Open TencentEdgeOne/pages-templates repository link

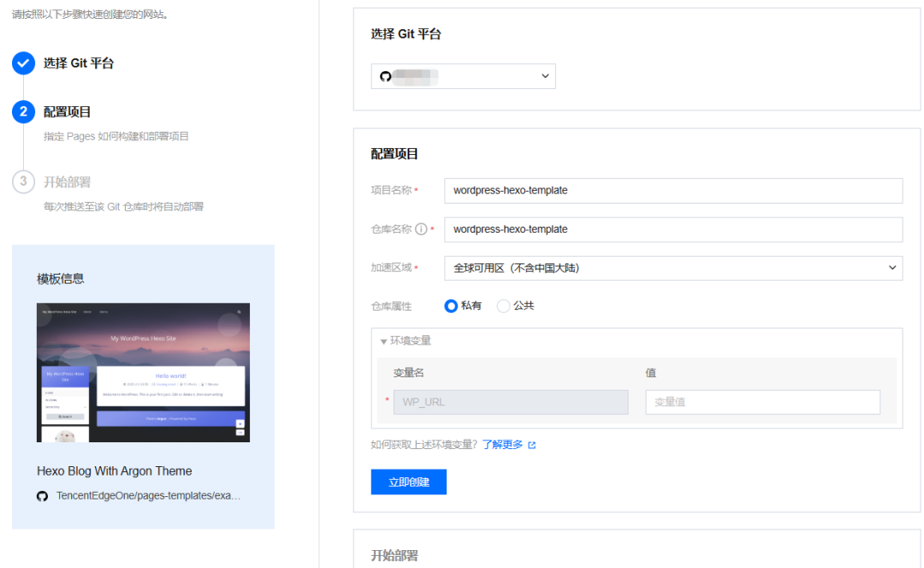coord(149,495)
